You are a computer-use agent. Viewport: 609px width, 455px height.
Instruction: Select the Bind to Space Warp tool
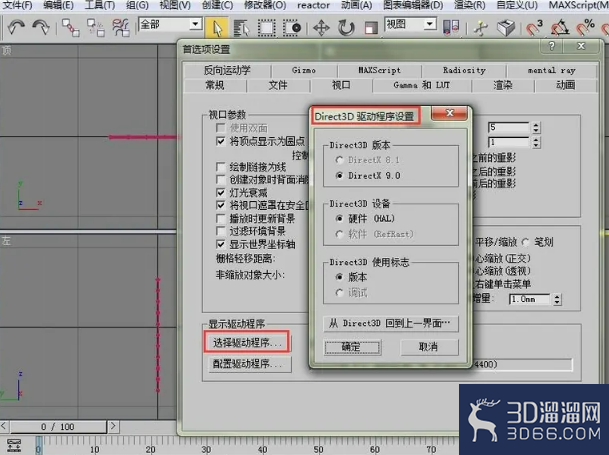tap(121, 28)
